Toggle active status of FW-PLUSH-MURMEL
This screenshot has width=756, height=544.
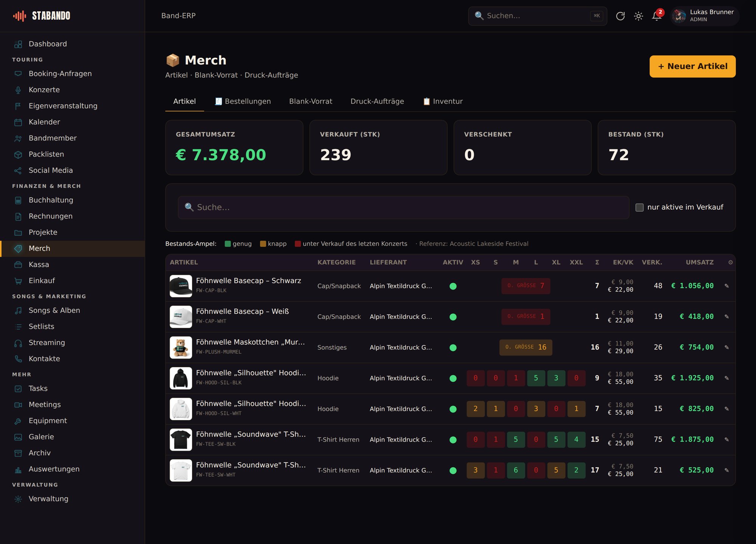point(453,348)
